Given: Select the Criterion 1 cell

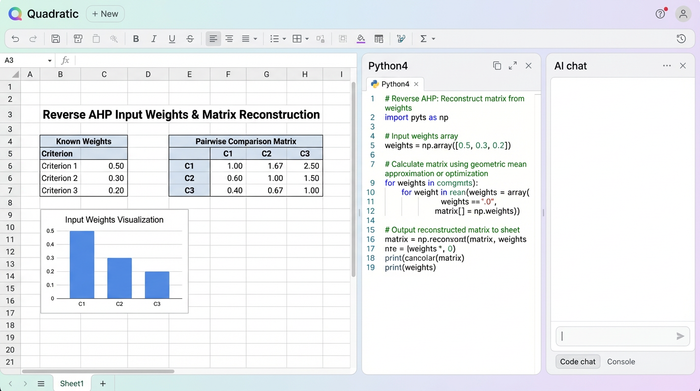Looking at the screenshot, I should (x=60, y=166).
